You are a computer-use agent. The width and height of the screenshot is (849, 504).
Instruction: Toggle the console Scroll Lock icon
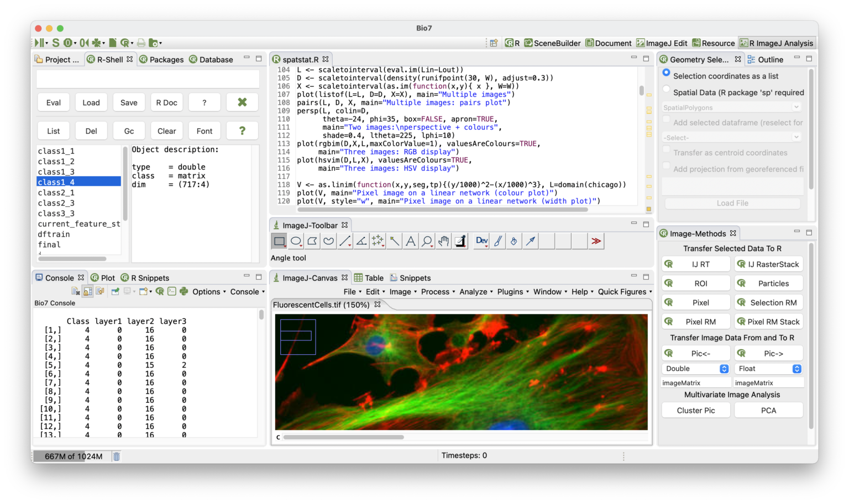click(88, 291)
